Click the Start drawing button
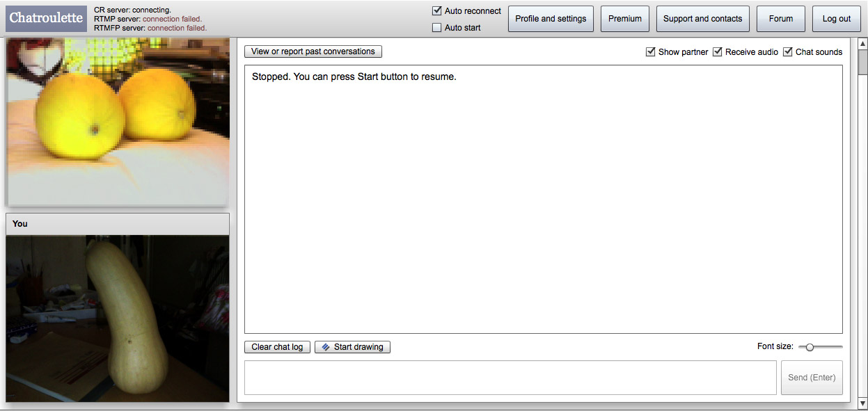 click(x=353, y=347)
